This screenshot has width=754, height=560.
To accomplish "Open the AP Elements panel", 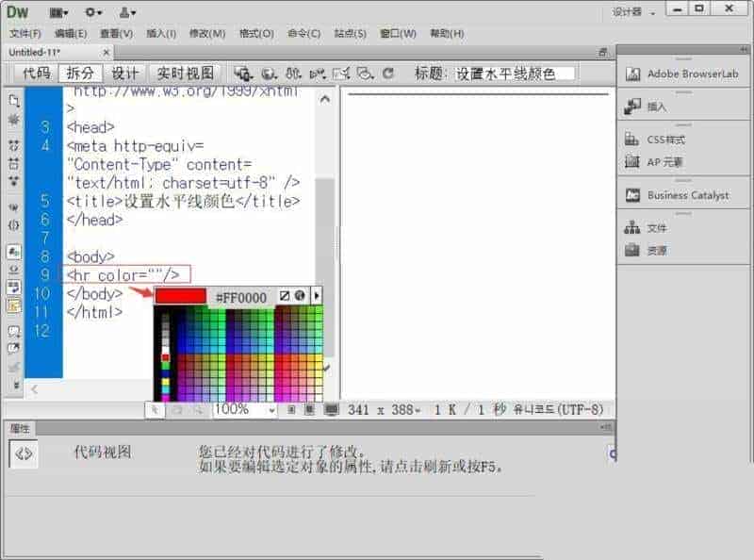I will pos(654,161).
